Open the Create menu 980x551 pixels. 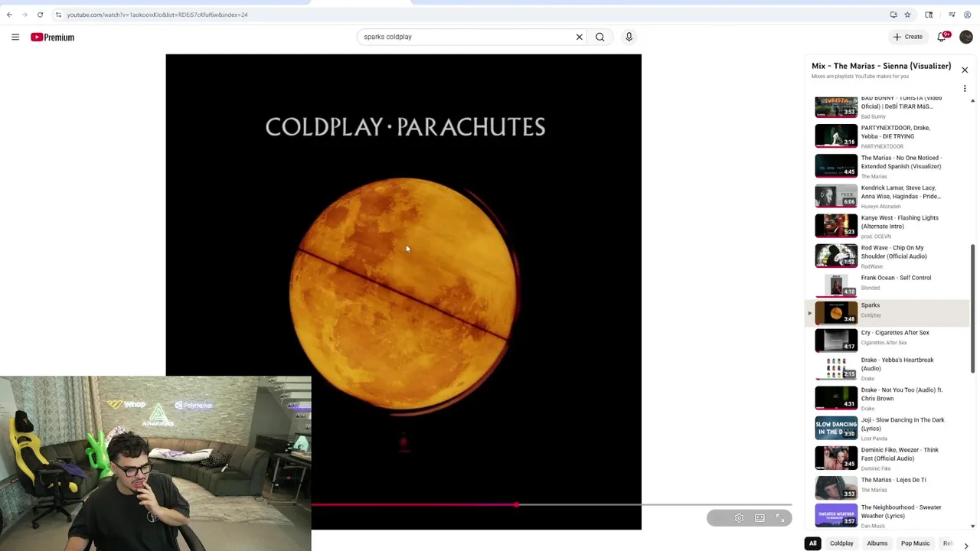[x=908, y=37]
